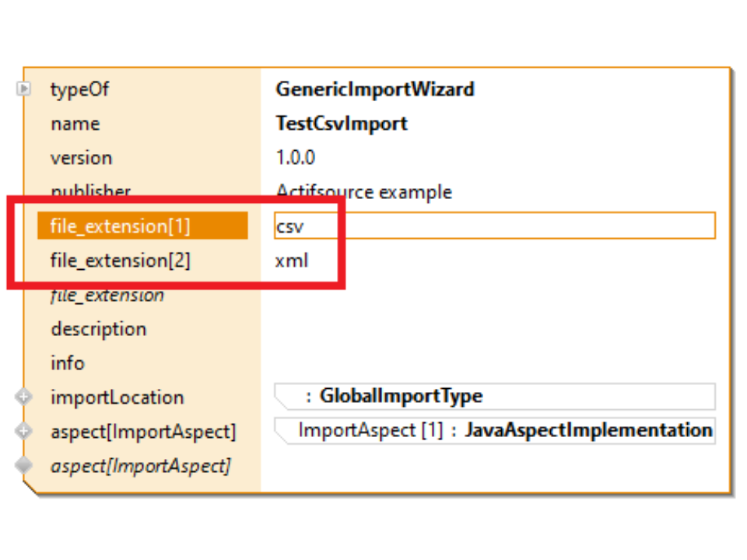Select the file_extension[2] property label
Image resolution: width=747 pixels, height=560 pixels.
pyautogui.click(x=120, y=261)
